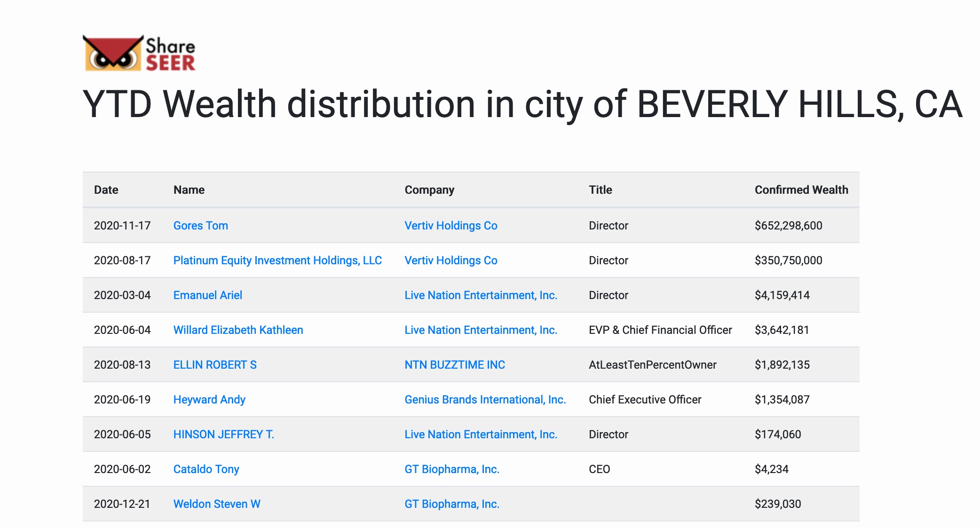
Task: Click the Name column header
Action: pos(188,189)
